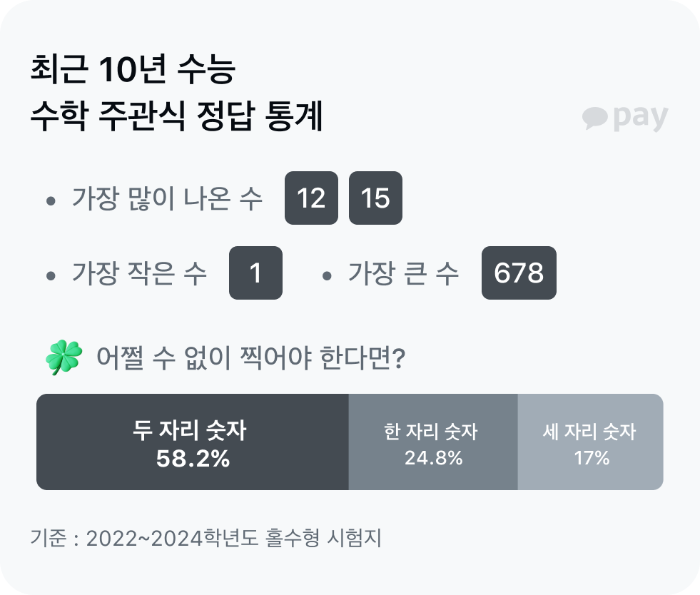Select the bullet dot before 가장 큰 수
The height and width of the screenshot is (595, 700).
(327, 275)
